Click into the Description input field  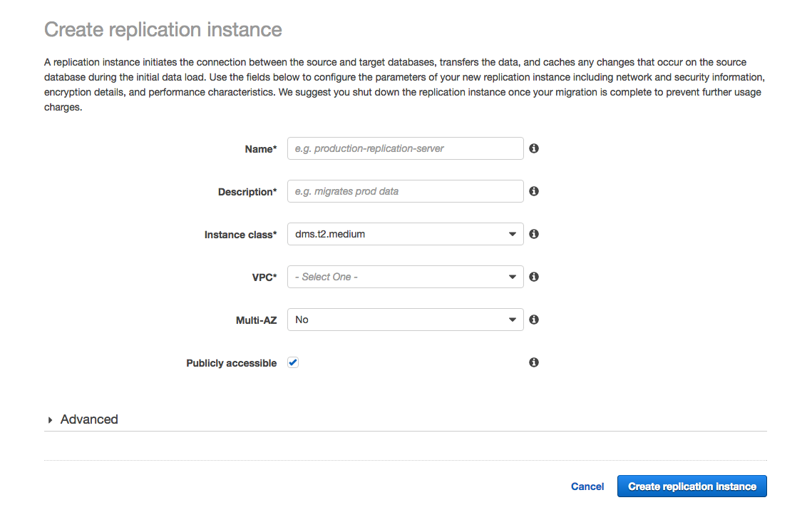click(405, 191)
